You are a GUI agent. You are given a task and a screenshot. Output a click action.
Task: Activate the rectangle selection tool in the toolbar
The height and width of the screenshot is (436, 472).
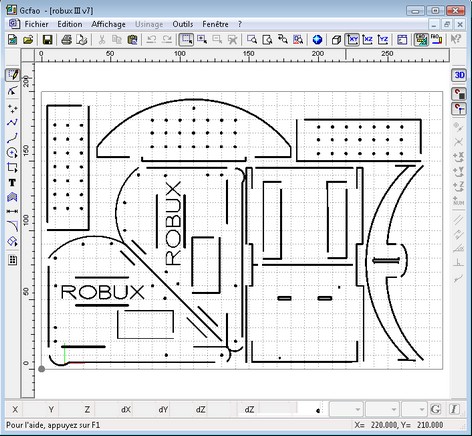pos(186,40)
